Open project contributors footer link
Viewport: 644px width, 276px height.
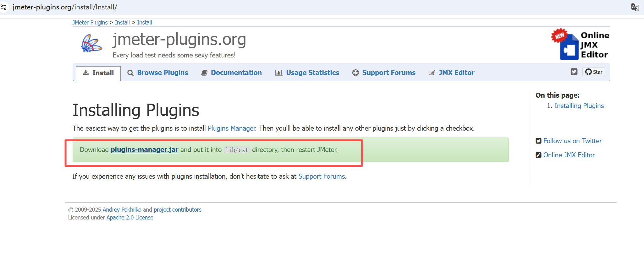pos(178,210)
